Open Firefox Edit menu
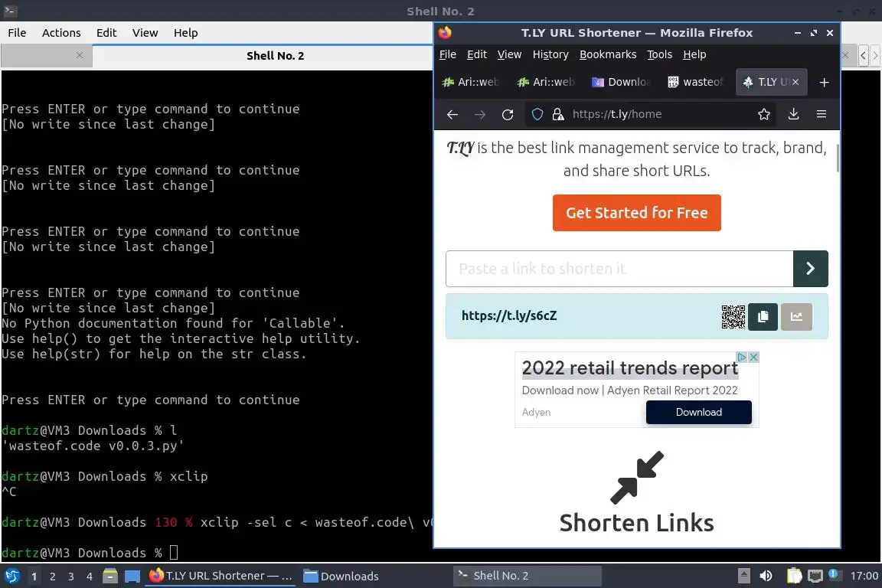Image resolution: width=882 pixels, height=588 pixels. pyautogui.click(x=476, y=54)
